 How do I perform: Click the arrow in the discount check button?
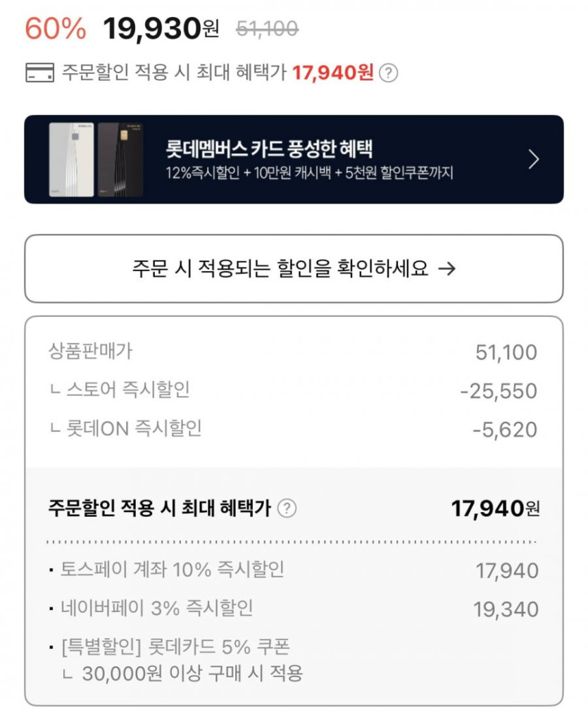click(446, 268)
